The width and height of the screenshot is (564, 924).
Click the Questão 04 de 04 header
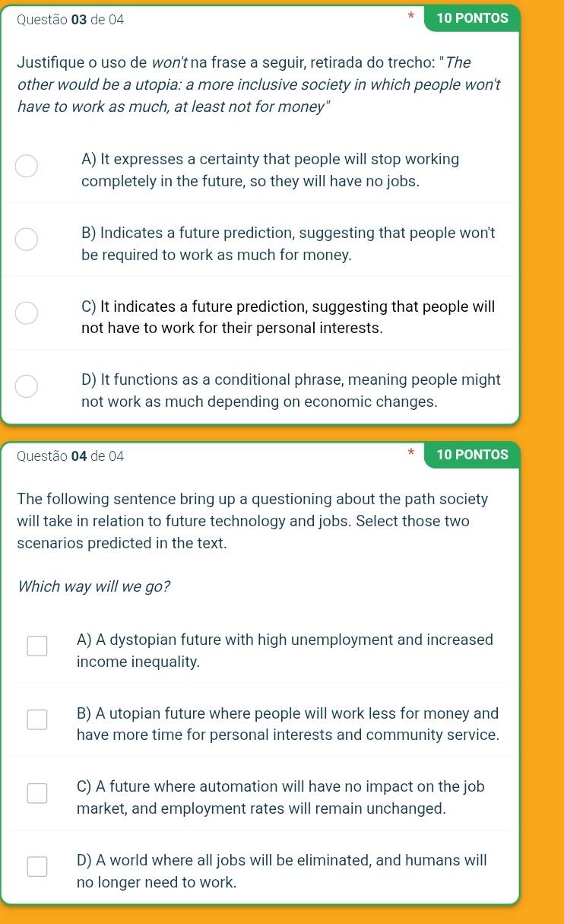pos(71,456)
